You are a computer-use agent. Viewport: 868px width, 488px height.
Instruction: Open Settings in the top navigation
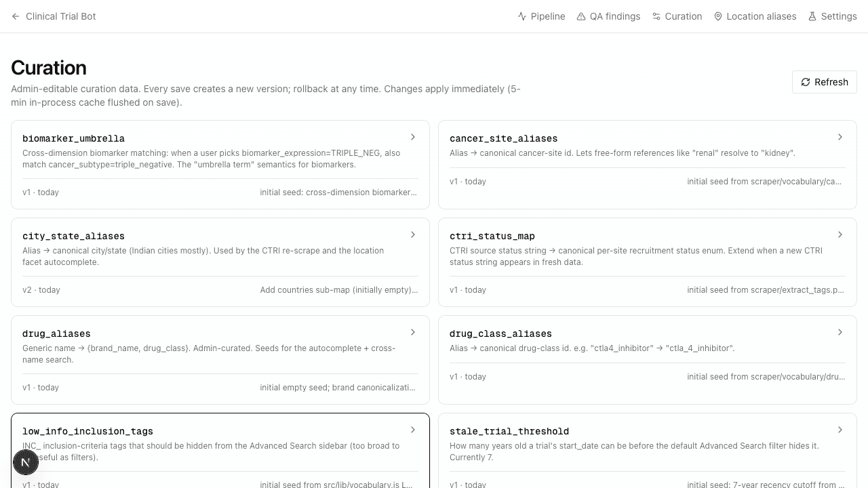coord(832,16)
